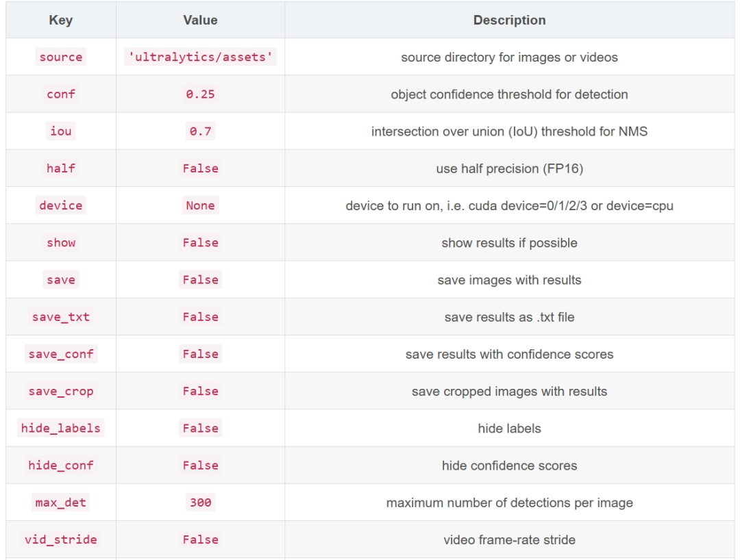Click the None value for device
The width and height of the screenshot is (740, 560).
200,205
